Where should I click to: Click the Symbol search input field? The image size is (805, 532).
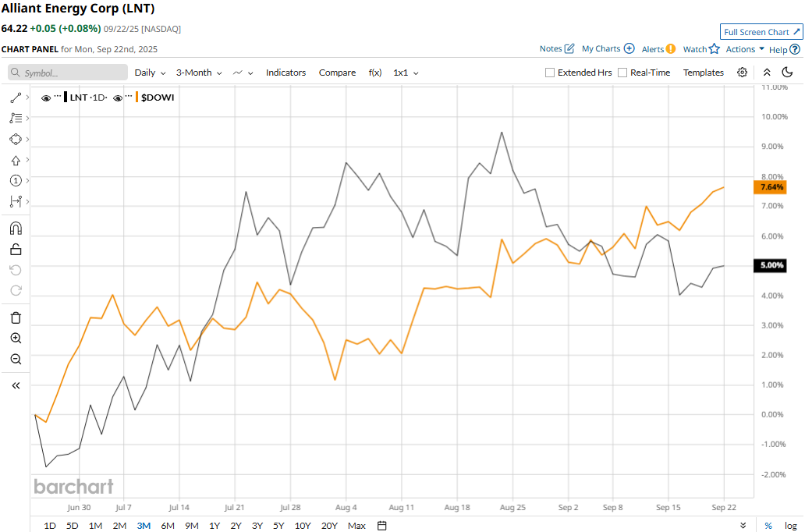tap(68, 73)
